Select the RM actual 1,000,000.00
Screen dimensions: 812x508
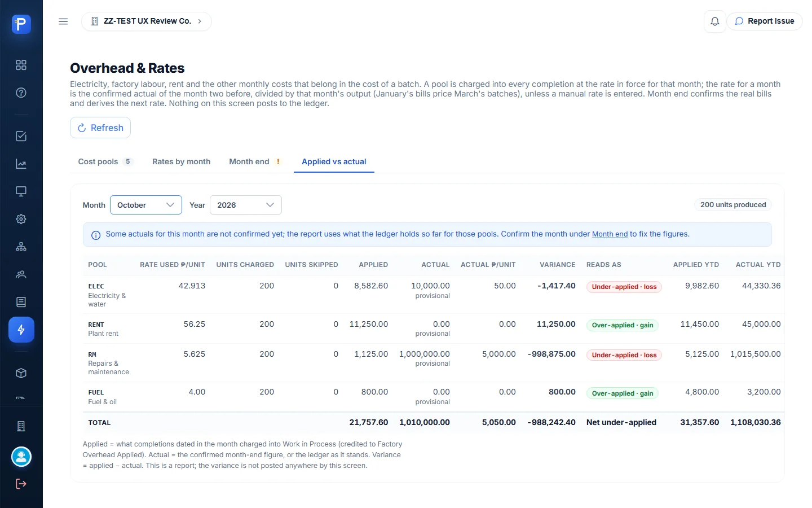[x=425, y=354]
